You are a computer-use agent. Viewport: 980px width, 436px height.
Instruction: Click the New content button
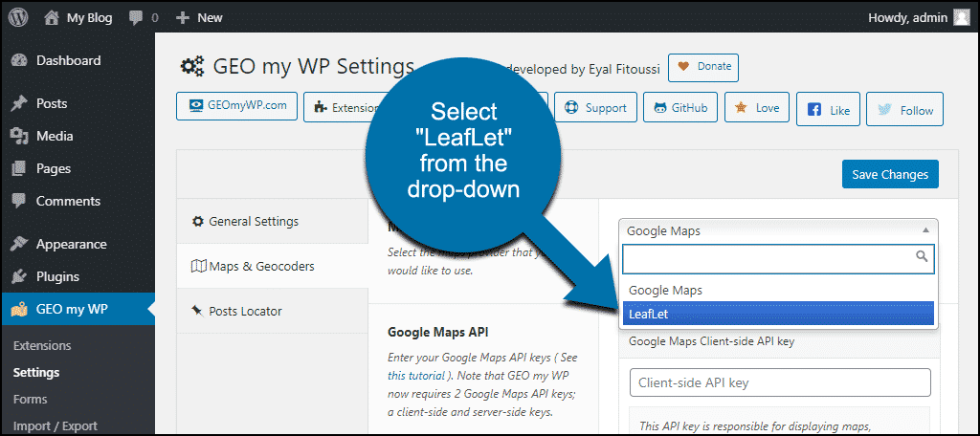click(199, 18)
